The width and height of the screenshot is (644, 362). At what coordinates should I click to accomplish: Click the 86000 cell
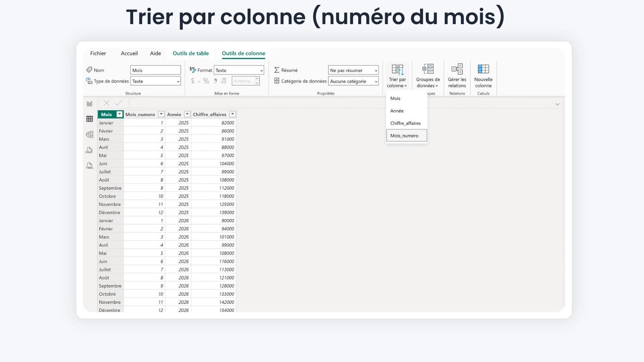[x=214, y=131]
